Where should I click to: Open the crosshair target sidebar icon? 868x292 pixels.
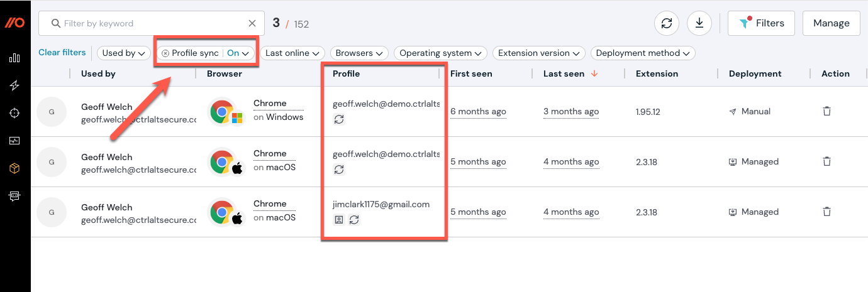(x=14, y=113)
